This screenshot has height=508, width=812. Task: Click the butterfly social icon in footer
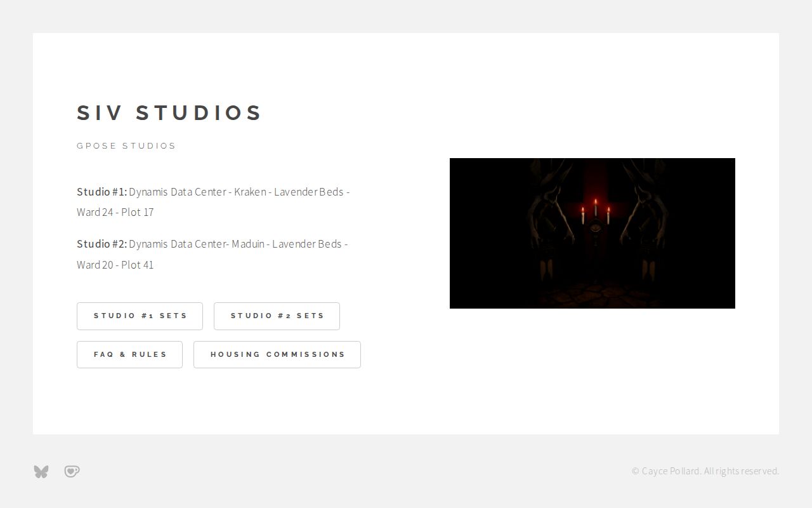(41, 471)
